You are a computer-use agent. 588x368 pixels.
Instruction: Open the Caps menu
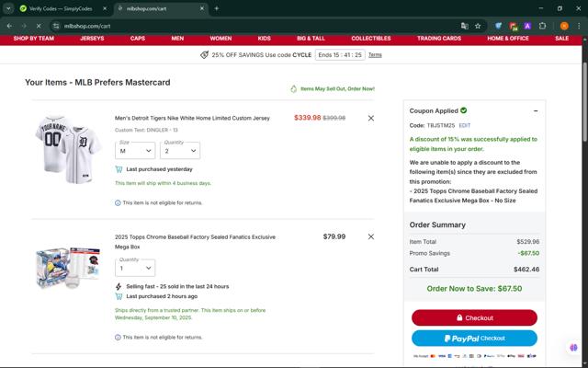[x=138, y=39]
